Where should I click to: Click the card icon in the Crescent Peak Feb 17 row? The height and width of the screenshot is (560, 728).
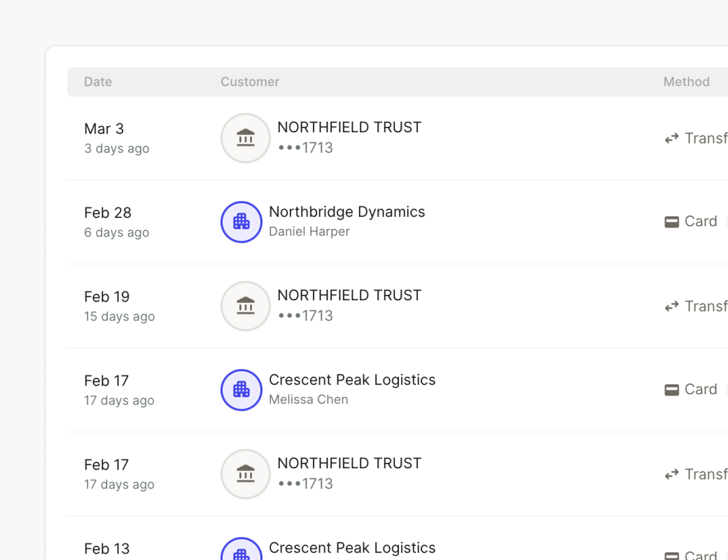[x=672, y=390]
